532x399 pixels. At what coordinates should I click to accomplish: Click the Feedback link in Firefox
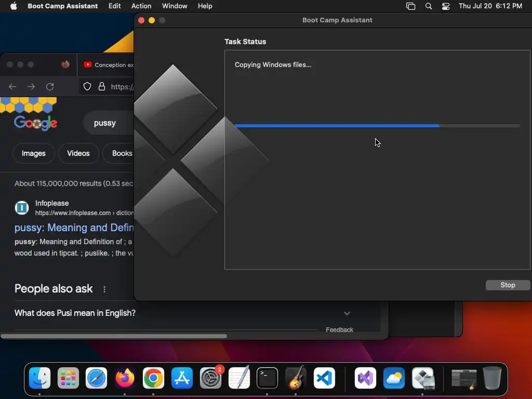pyautogui.click(x=339, y=330)
